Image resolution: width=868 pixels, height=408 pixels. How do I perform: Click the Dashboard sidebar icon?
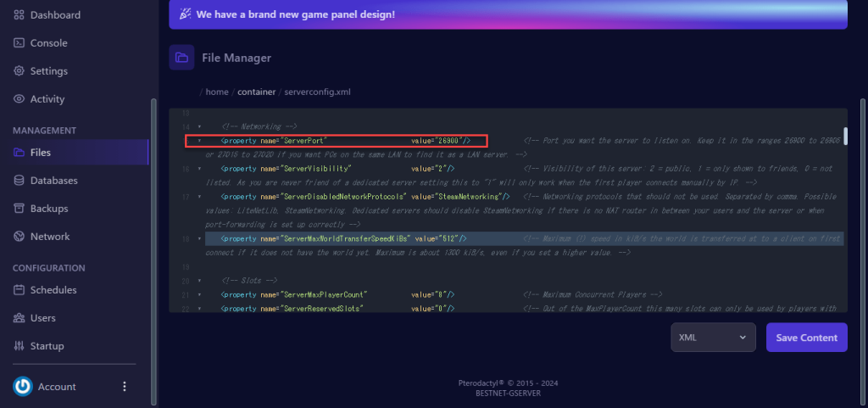pyautogui.click(x=19, y=15)
